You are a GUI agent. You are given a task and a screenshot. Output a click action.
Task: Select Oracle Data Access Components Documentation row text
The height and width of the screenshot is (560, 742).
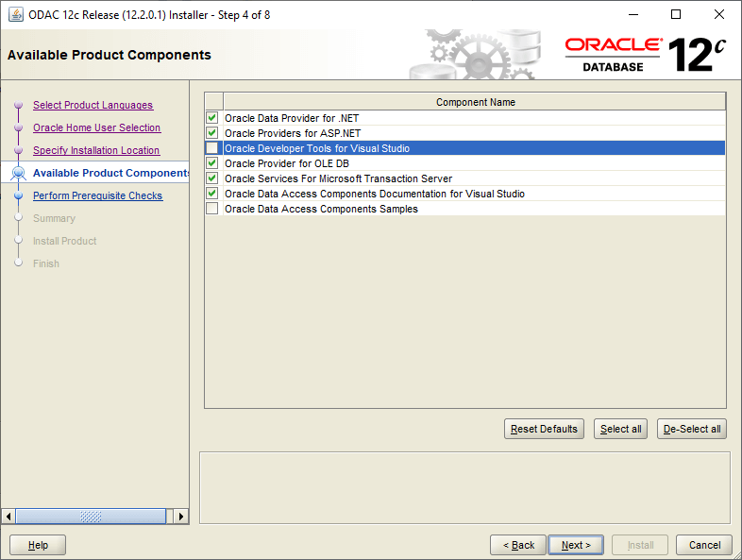(375, 194)
